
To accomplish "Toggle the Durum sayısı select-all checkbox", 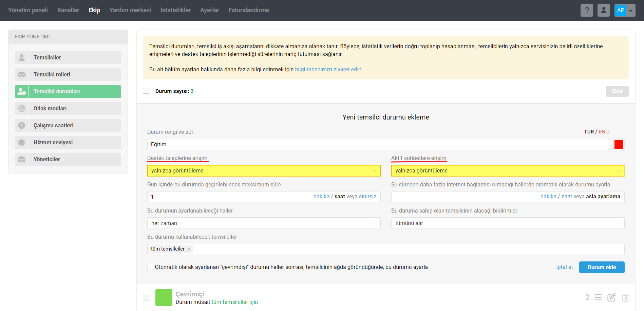I will pos(146,91).
